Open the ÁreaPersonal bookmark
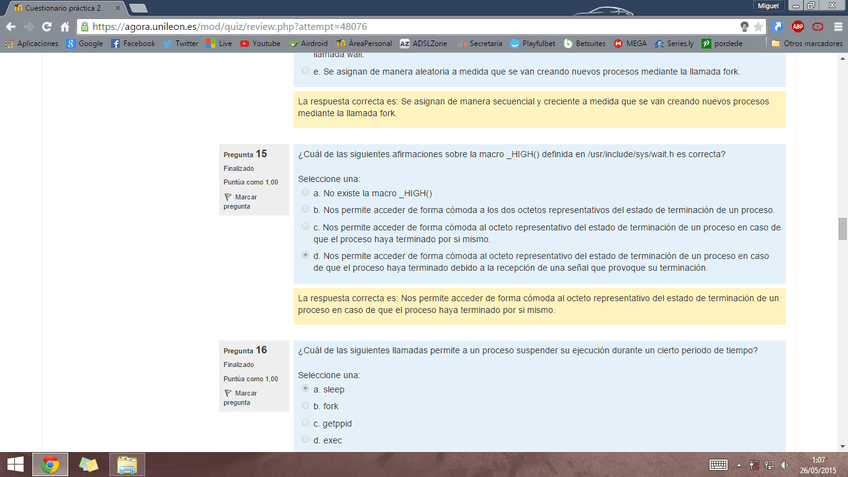The height and width of the screenshot is (477, 848). [364, 43]
